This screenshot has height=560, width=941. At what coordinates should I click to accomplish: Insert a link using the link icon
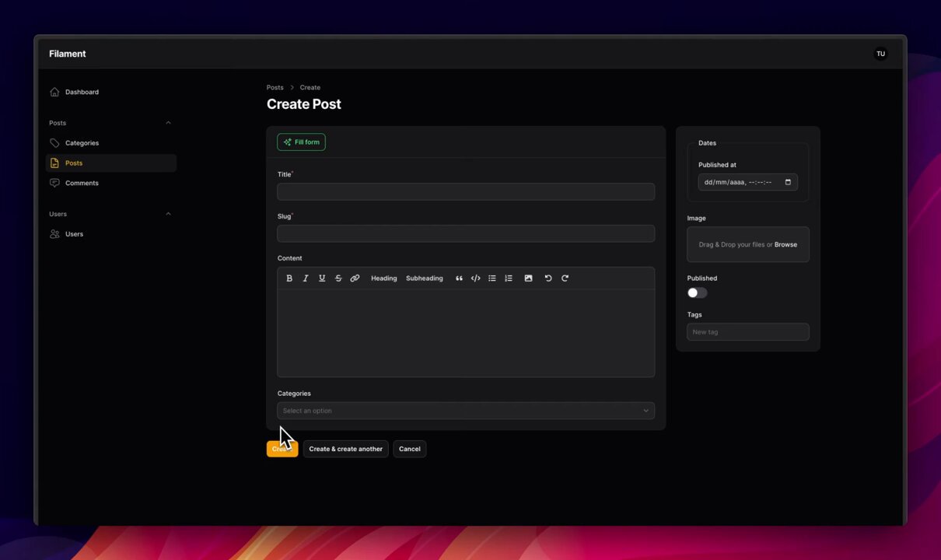[355, 278]
